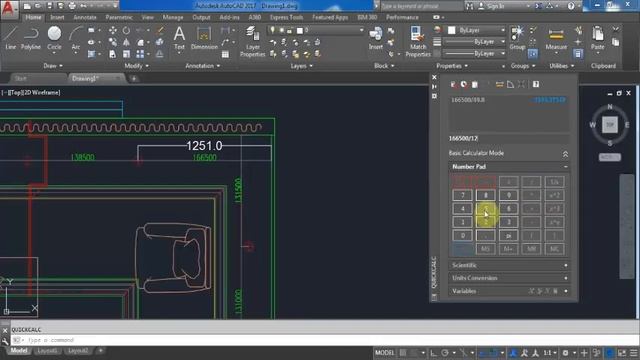
Task: Select the Polyline tool
Action: (x=31, y=38)
